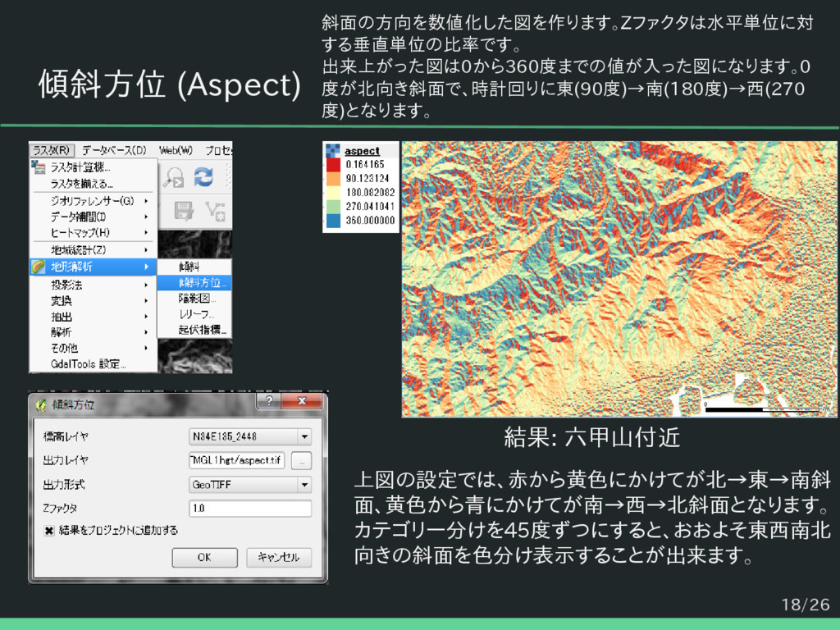Click the aspect map image of 六甲山
This screenshot has width=840, height=630.
click(x=619, y=279)
